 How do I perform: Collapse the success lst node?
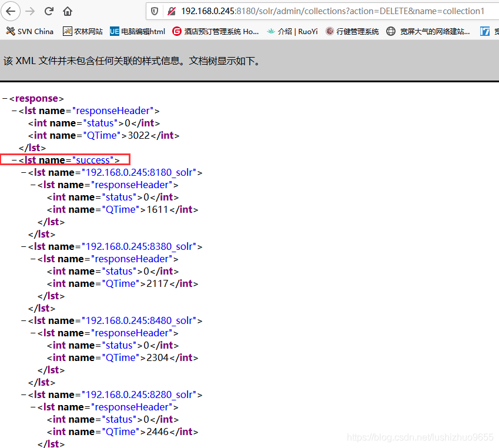[14, 161]
